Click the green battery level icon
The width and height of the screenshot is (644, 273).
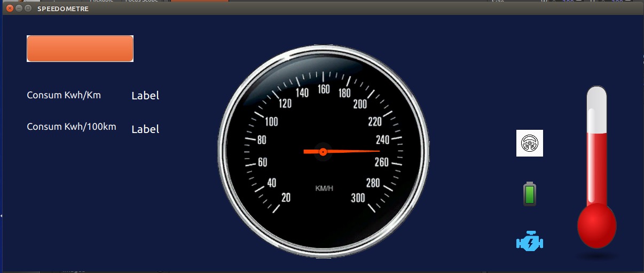529,194
